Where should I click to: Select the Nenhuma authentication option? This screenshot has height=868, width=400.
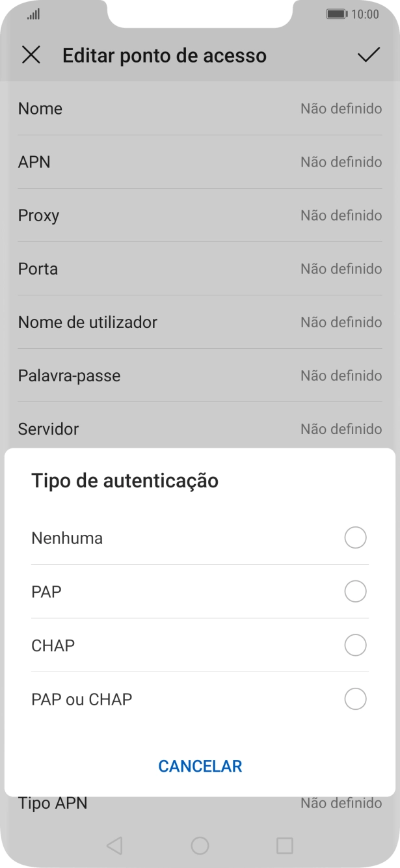click(200, 538)
